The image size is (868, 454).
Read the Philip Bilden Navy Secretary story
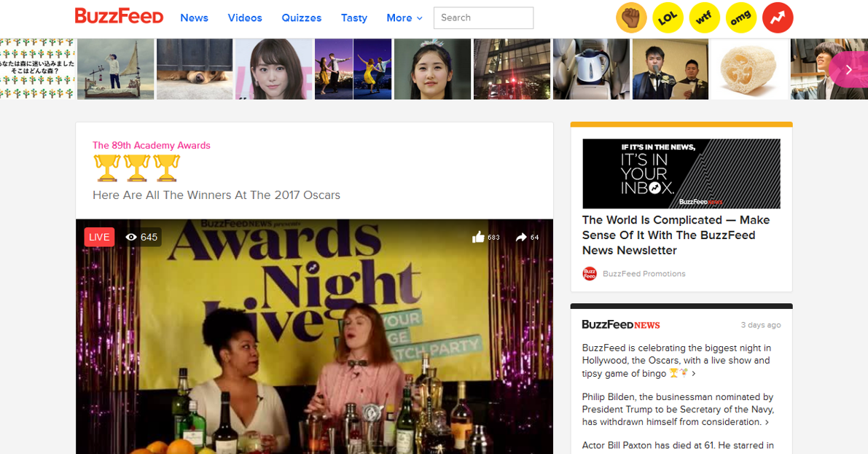click(x=678, y=409)
